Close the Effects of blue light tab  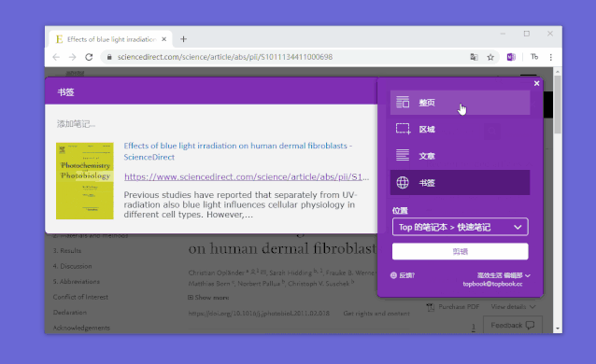pos(163,39)
